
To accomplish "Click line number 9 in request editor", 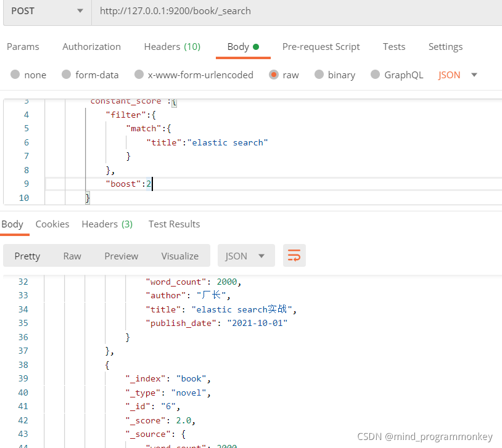I will [27, 184].
